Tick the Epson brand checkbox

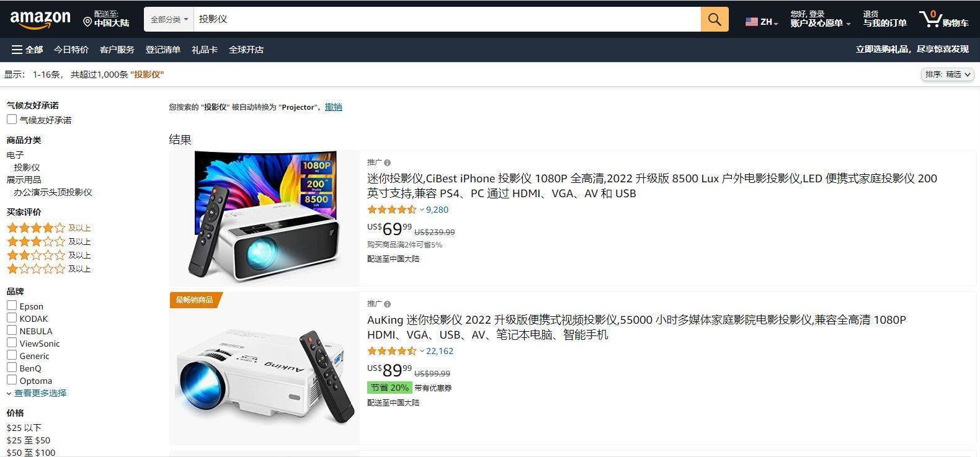click(12, 305)
